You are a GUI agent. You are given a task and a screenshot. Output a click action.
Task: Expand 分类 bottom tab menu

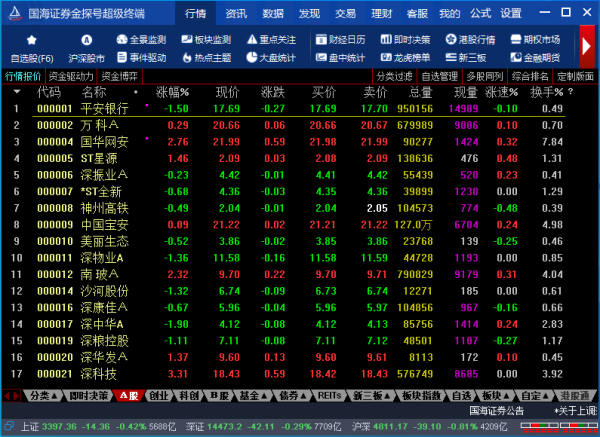pyautogui.click(x=44, y=396)
